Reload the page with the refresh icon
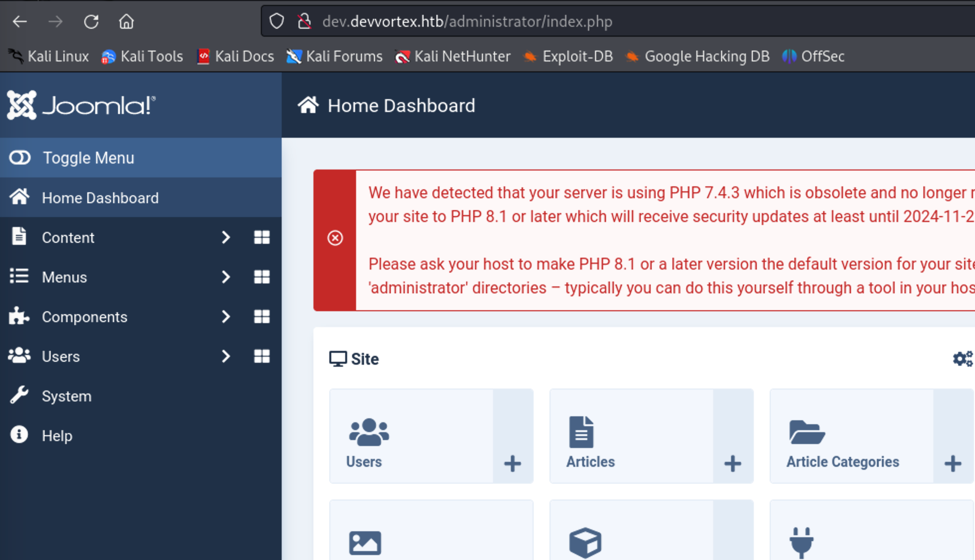Image resolution: width=975 pixels, height=560 pixels. pos(91,21)
